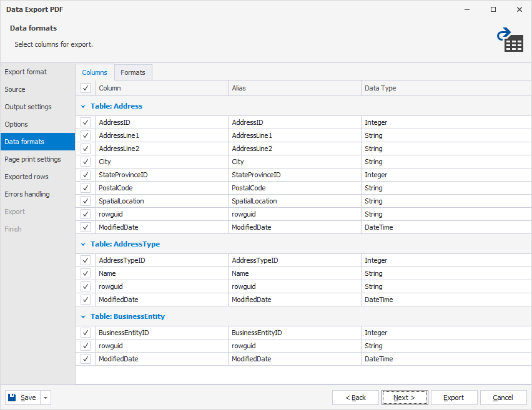Click the data export grid icon
532x410 pixels.
point(510,40)
